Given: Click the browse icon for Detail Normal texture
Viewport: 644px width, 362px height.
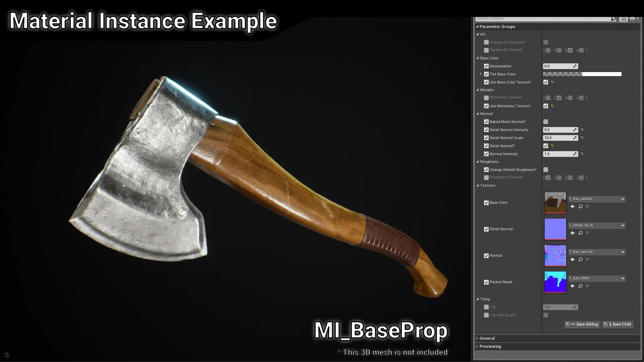Looking at the screenshot, I should (579, 233).
